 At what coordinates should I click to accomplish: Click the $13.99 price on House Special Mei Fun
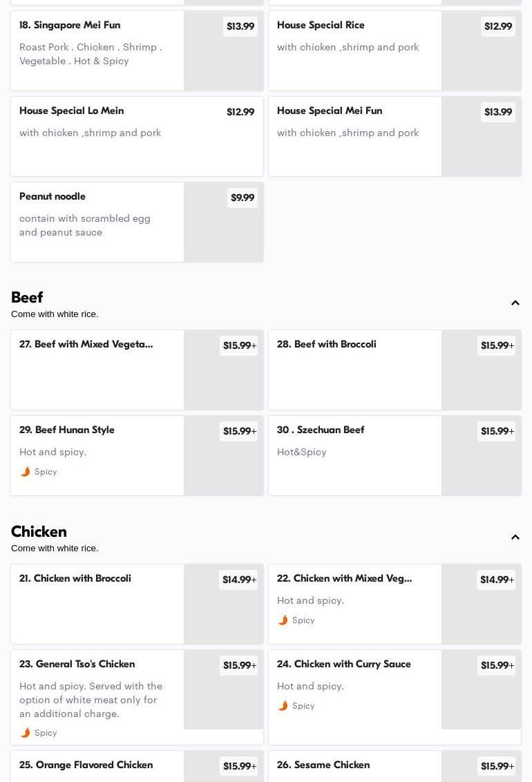pos(497,112)
